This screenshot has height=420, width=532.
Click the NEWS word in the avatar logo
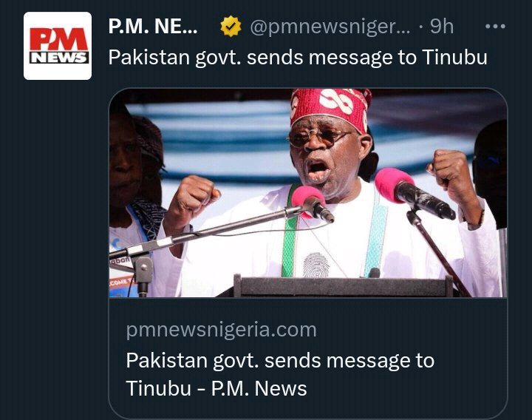coord(59,58)
